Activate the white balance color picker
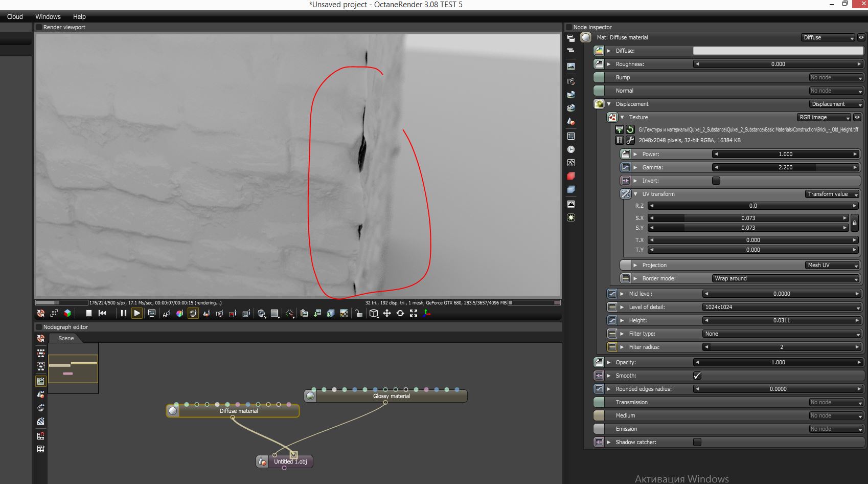This screenshot has width=868, height=484. [x=179, y=314]
